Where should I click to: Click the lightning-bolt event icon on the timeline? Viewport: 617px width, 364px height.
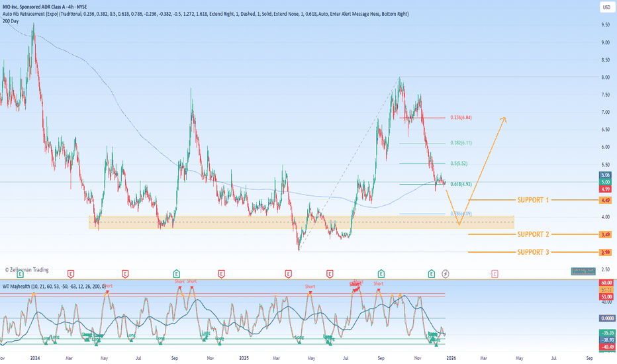(x=446, y=273)
